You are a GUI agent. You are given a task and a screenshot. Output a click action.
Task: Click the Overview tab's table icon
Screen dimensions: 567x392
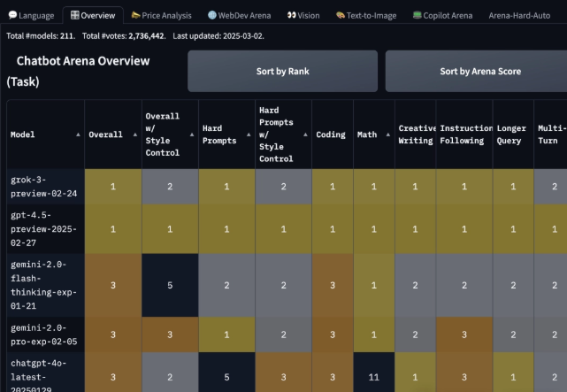pos(75,15)
